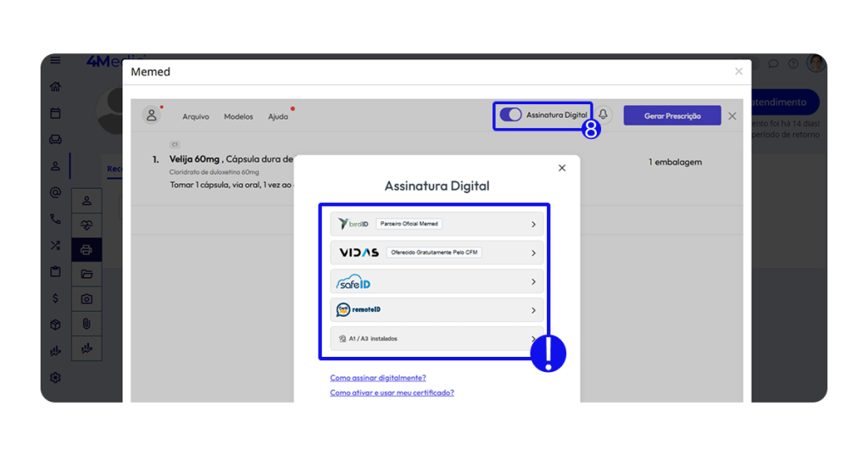Click the home icon in sidebar
Screen dimensions: 868x456
pos(55,86)
